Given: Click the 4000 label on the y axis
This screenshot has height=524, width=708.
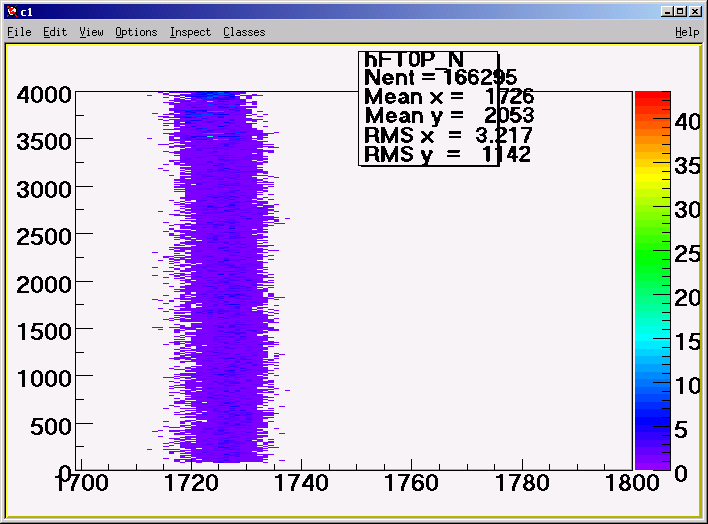Looking at the screenshot, I should [44, 95].
